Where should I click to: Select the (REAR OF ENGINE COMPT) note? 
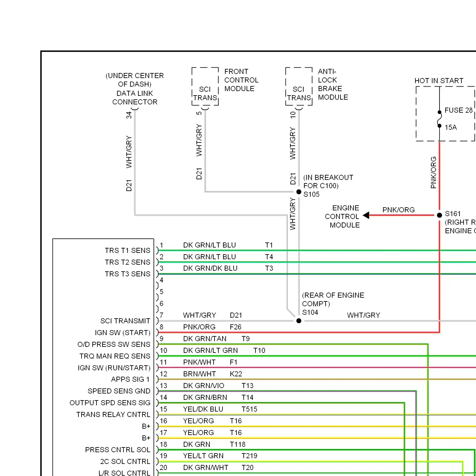[333, 299]
